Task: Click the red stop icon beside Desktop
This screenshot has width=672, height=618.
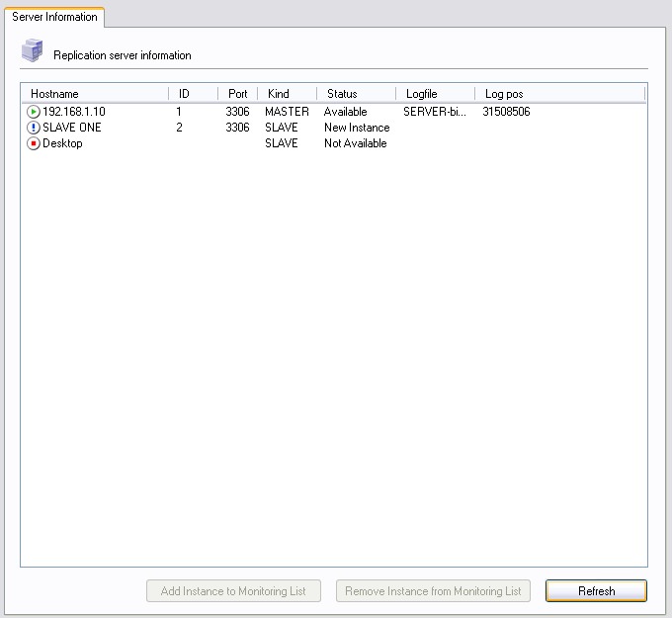Action: (x=34, y=143)
